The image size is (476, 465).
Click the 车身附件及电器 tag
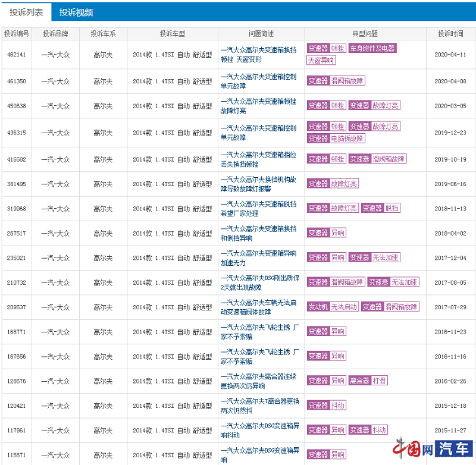pos(372,49)
